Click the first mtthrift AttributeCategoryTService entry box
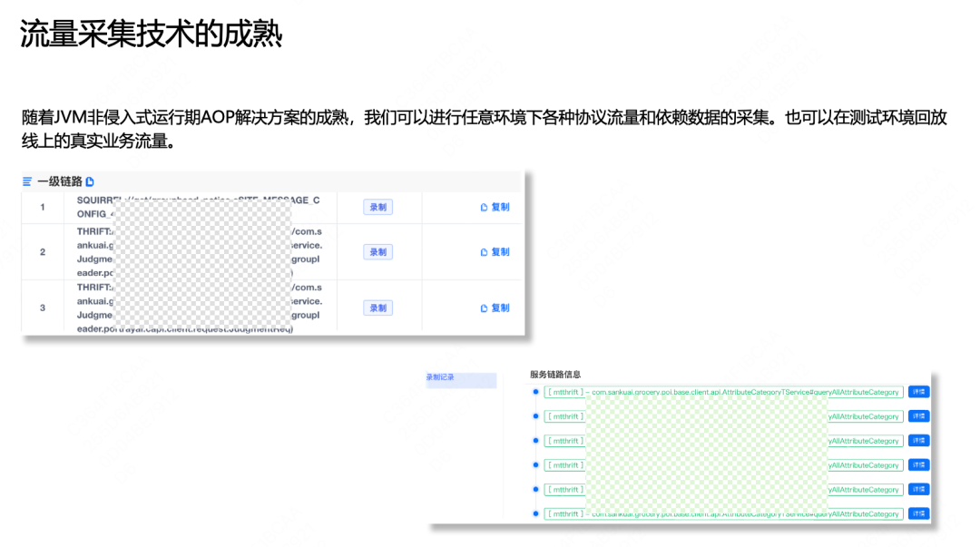Viewport: 980px width, 547px height. tap(724, 392)
